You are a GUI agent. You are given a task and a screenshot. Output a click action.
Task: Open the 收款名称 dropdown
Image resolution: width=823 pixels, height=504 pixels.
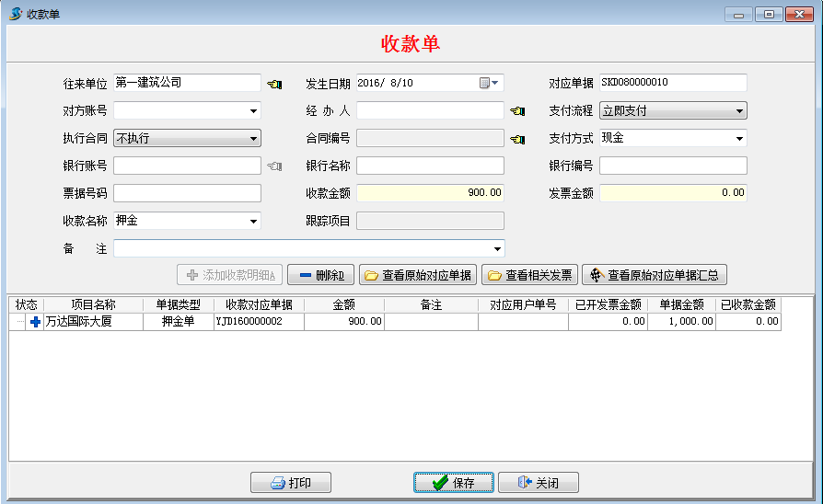[253, 222]
